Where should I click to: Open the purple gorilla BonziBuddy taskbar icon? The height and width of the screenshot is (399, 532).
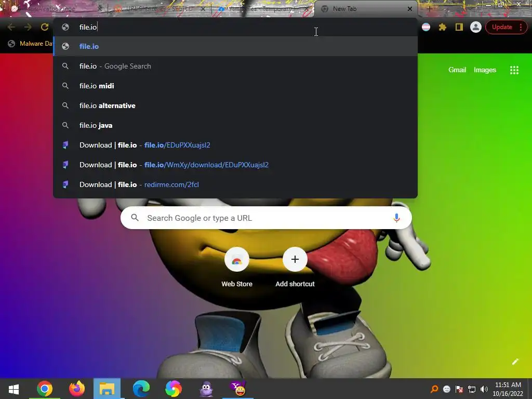click(206, 389)
